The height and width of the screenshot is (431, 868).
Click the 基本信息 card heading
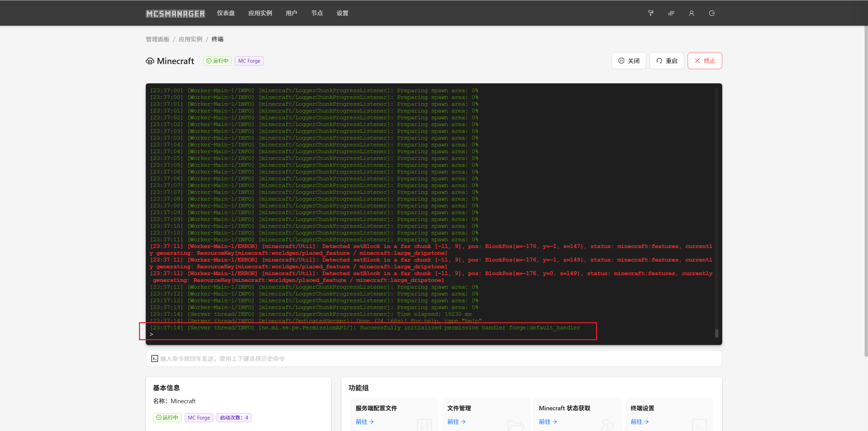(x=166, y=388)
